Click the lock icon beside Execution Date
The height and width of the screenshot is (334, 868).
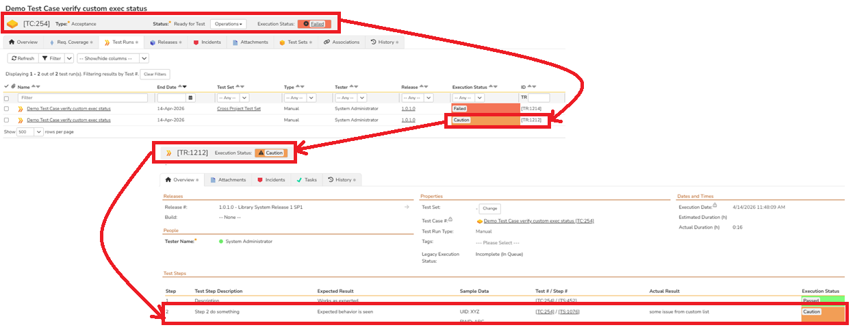tap(715, 205)
